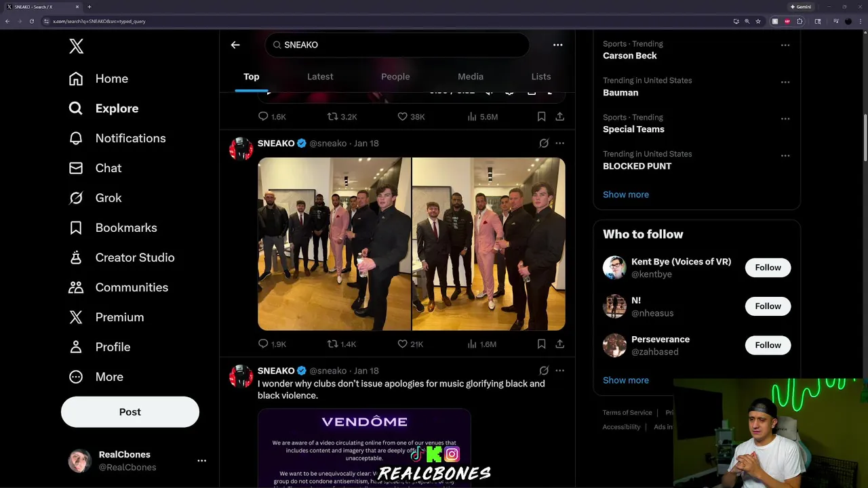The width and height of the screenshot is (868, 488).
Task: Open Communities in sidebar
Action: 118,287
